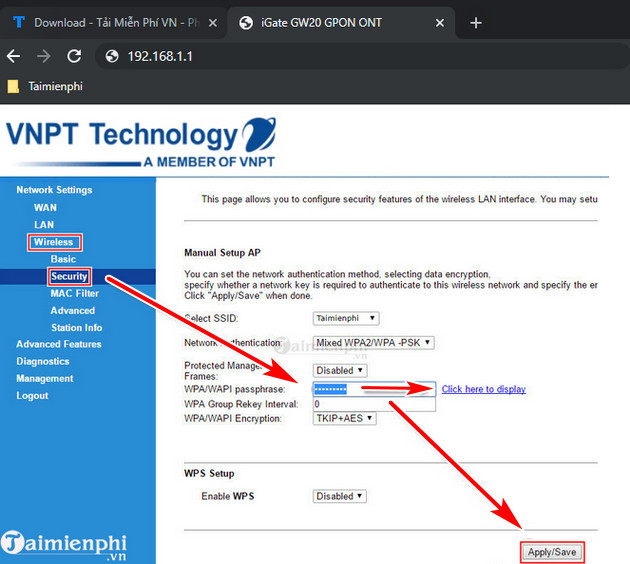Image resolution: width=630 pixels, height=564 pixels.
Task: Click the browser forward arrow
Action: tap(44, 56)
